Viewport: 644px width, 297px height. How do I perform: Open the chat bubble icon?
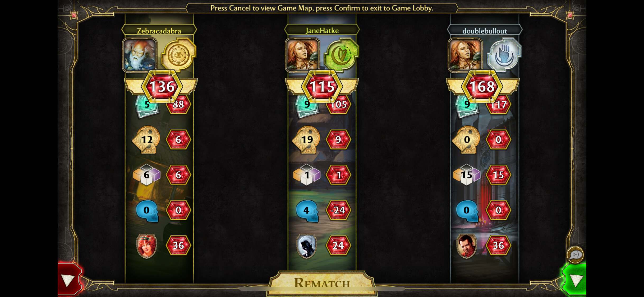click(x=575, y=255)
